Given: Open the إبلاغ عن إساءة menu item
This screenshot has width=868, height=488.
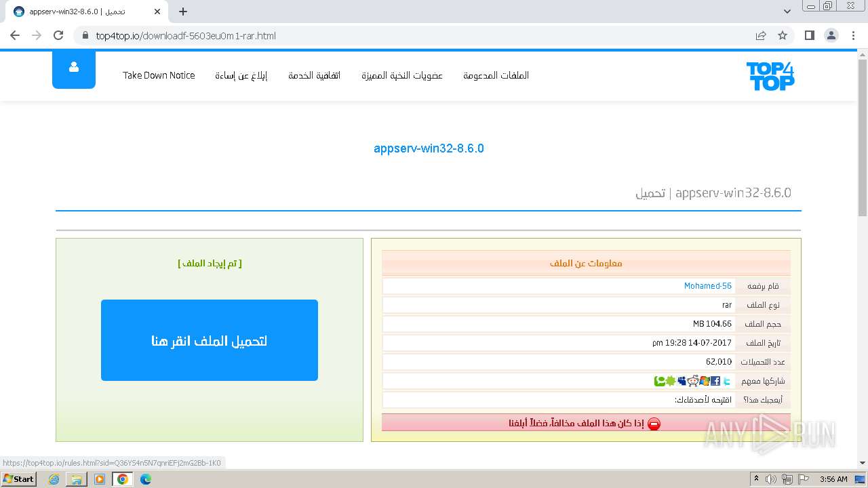Looking at the screenshot, I should pos(241,75).
